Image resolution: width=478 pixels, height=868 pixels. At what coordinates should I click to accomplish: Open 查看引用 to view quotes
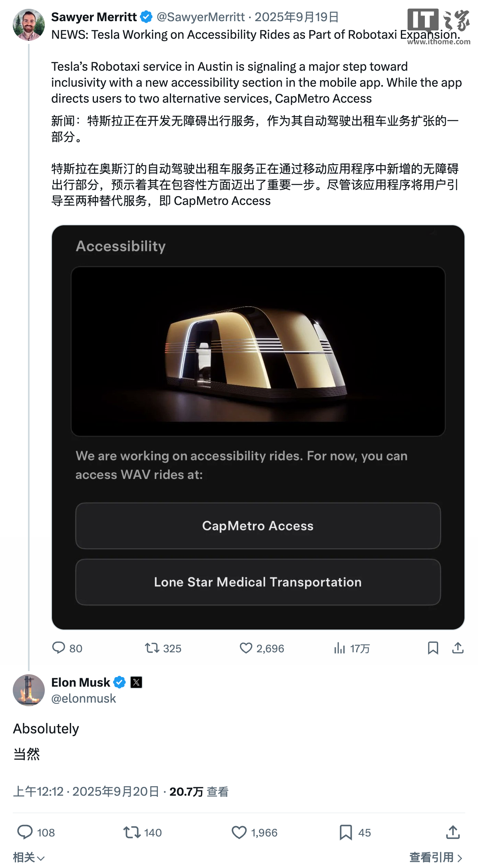tap(436, 857)
